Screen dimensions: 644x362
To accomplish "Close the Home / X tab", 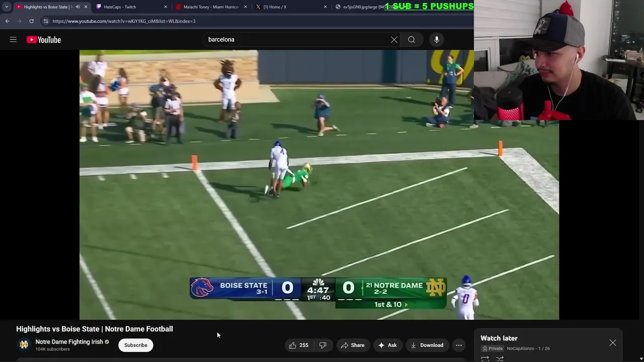I will point(325,7).
